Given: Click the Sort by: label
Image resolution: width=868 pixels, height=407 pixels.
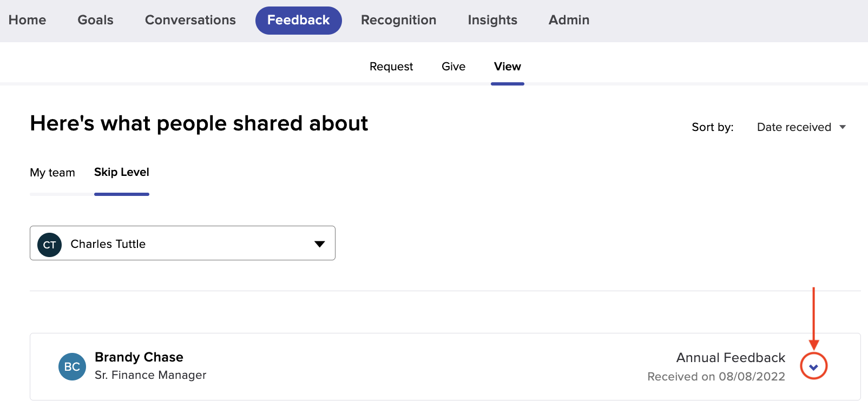Looking at the screenshot, I should click(713, 127).
